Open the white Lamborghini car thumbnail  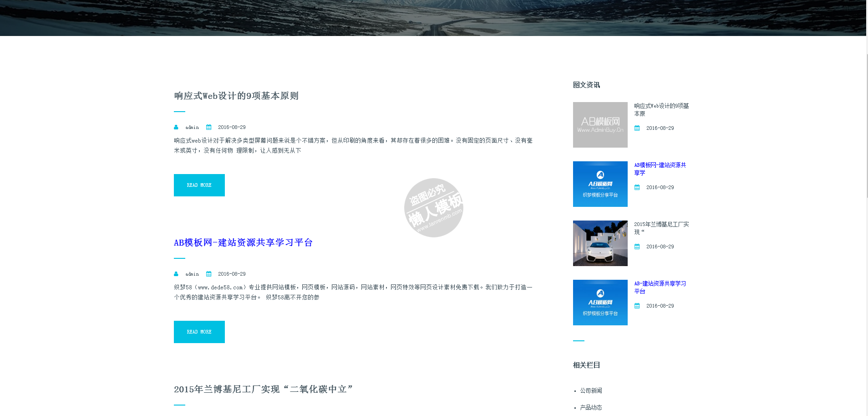pyautogui.click(x=600, y=243)
